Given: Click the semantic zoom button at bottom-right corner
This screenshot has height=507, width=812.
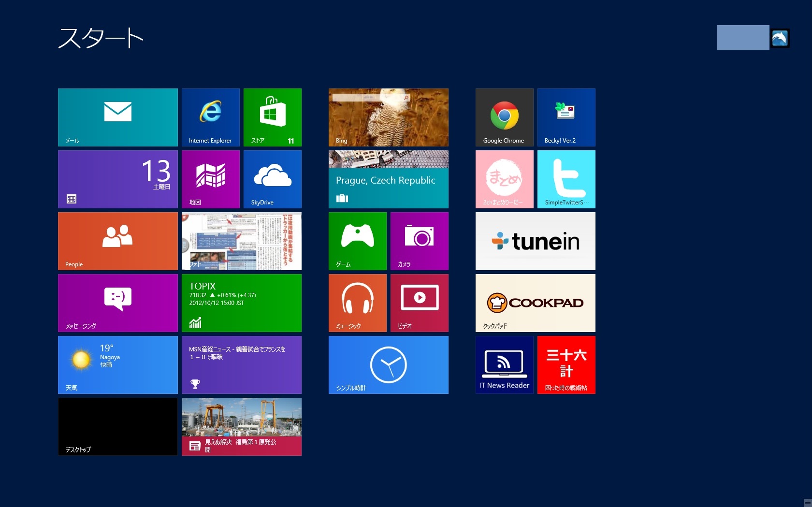Looking at the screenshot, I should (x=808, y=503).
